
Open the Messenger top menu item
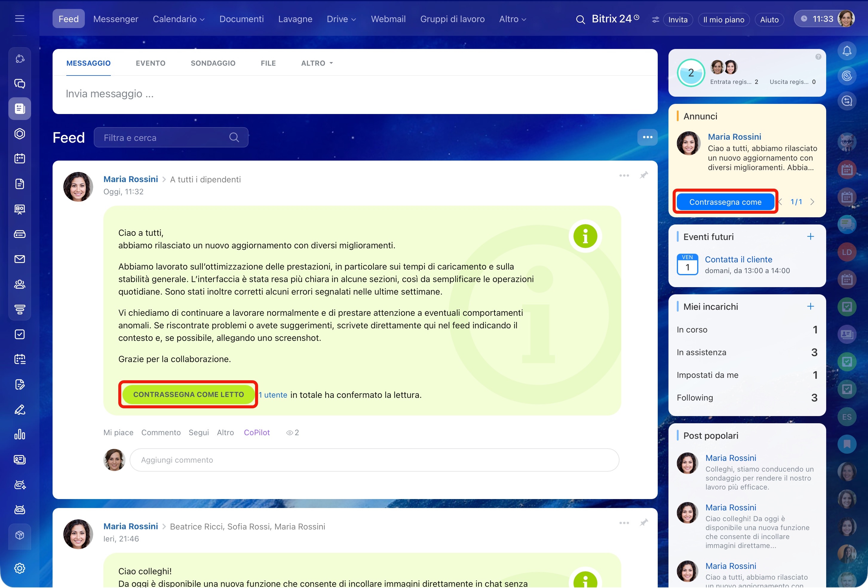(x=115, y=19)
